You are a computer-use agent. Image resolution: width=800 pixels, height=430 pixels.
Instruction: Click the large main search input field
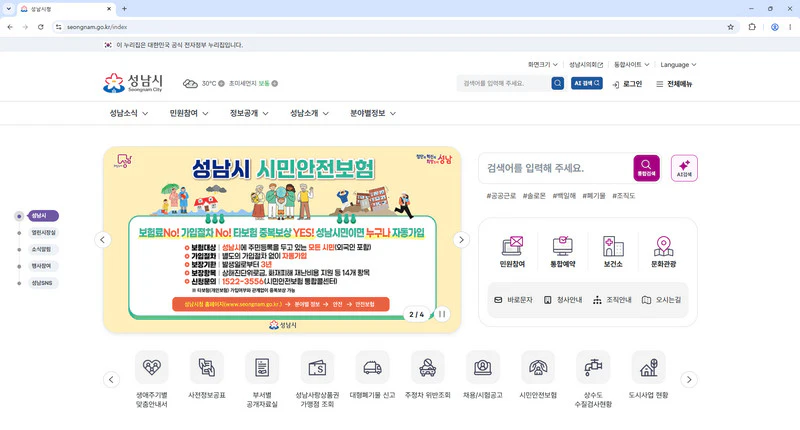[556, 168]
